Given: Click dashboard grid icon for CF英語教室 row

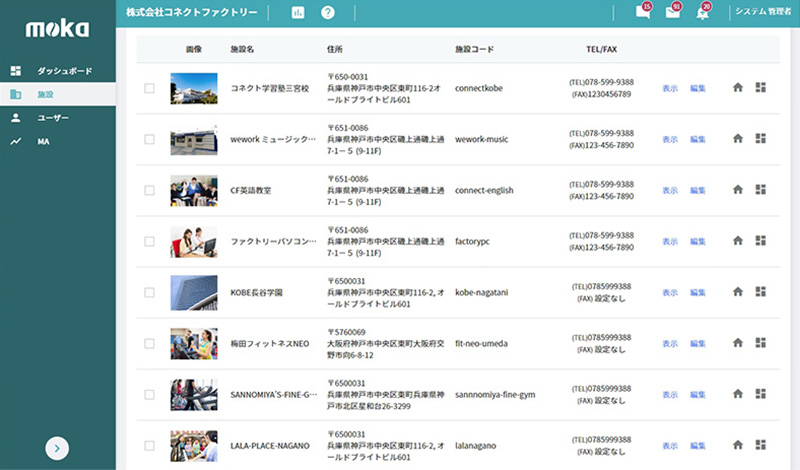Looking at the screenshot, I should 760,190.
